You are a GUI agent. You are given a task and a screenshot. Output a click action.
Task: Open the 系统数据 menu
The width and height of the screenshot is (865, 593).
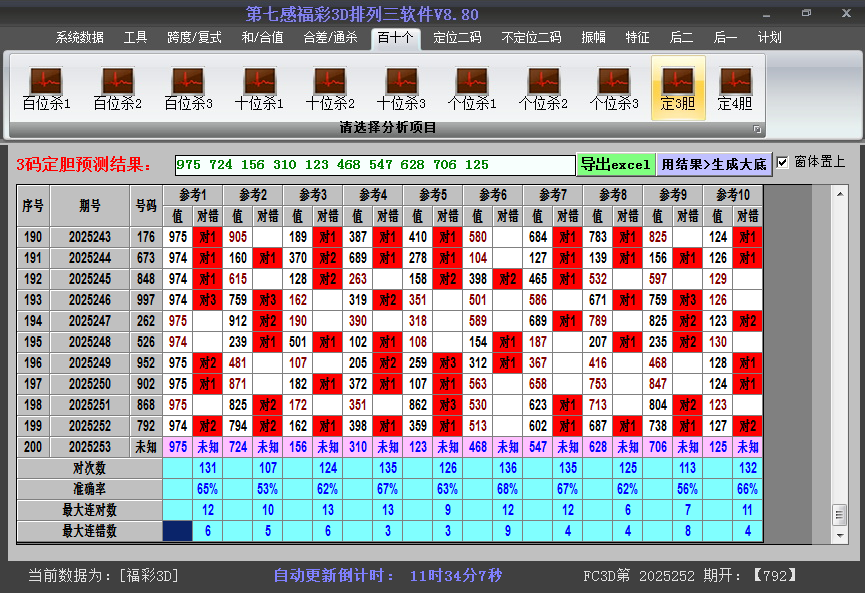tap(80, 38)
